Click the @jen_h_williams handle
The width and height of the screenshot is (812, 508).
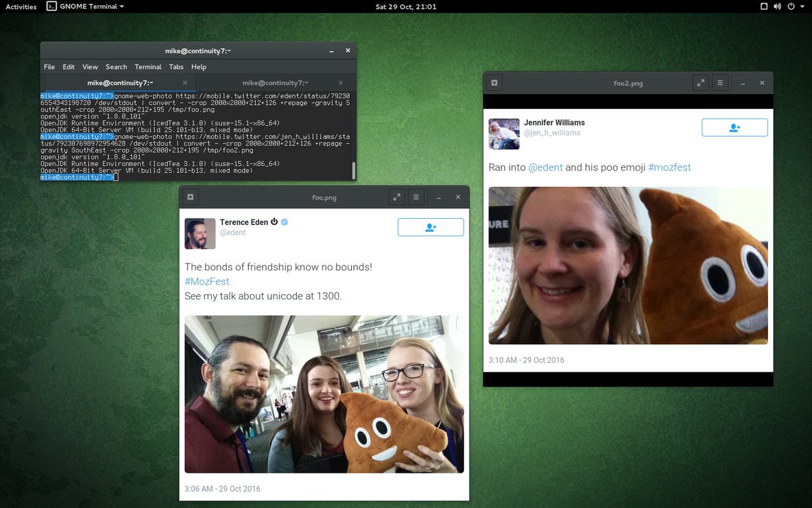552,133
